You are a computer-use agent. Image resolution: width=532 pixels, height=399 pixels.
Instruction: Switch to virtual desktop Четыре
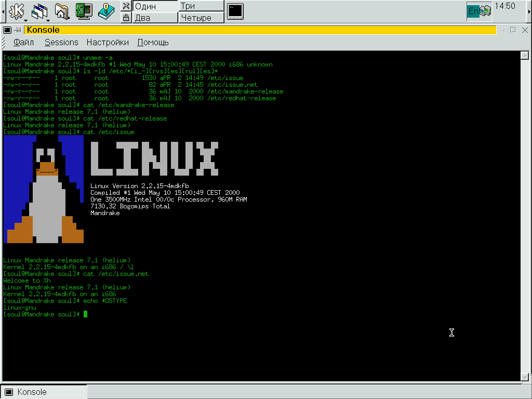click(x=202, y=18)
